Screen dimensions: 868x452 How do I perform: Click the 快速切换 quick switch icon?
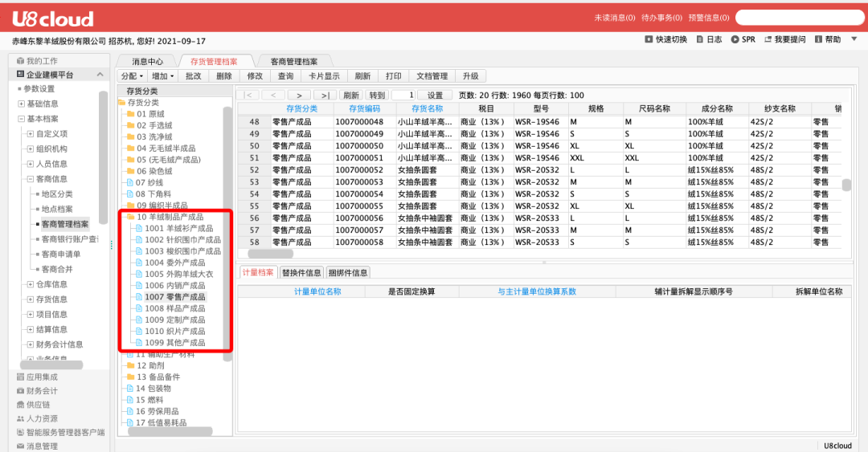coord(649,39)
